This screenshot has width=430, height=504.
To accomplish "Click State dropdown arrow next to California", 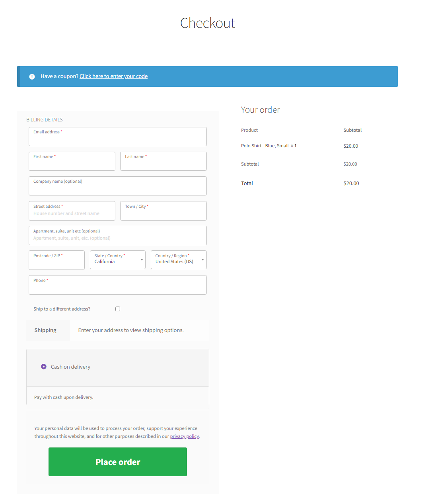I will 142,260.
